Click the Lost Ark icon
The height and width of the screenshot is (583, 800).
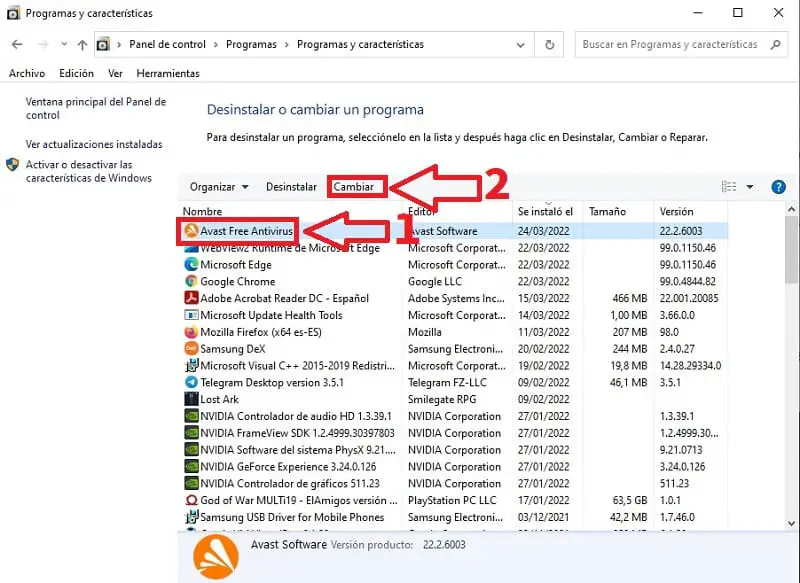(191, 399)
